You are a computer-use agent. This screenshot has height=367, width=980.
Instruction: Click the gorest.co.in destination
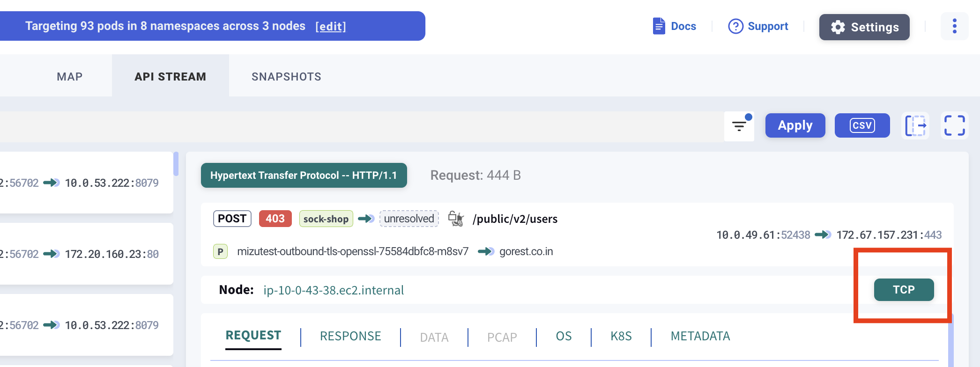pos(526,251)
